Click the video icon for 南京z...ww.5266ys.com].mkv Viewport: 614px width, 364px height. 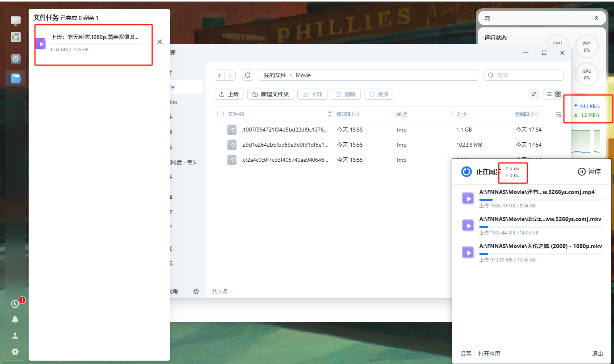468,225
